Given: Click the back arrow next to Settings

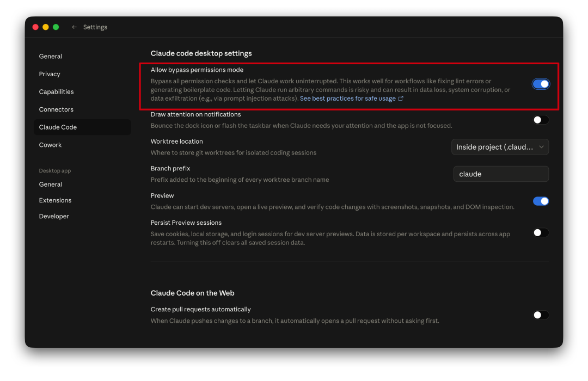Looking at the screenshot, I should point(74,27).
